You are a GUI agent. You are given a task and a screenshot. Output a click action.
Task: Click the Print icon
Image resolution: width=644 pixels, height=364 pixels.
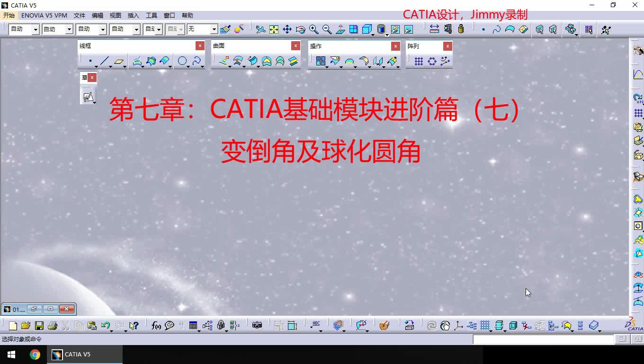point(53,326)
